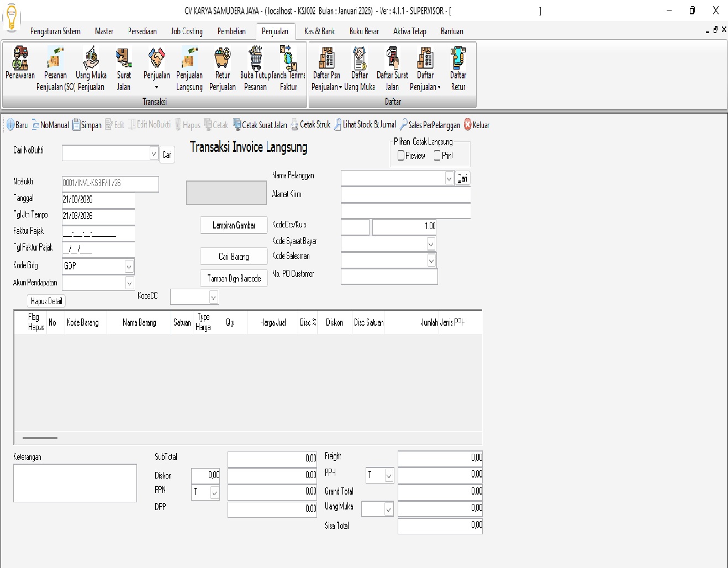Viewport: 728px width, 568px height.
Task: Click Lihat Stock & Jurnal toolbar icon
Action: tap(337, 125)
